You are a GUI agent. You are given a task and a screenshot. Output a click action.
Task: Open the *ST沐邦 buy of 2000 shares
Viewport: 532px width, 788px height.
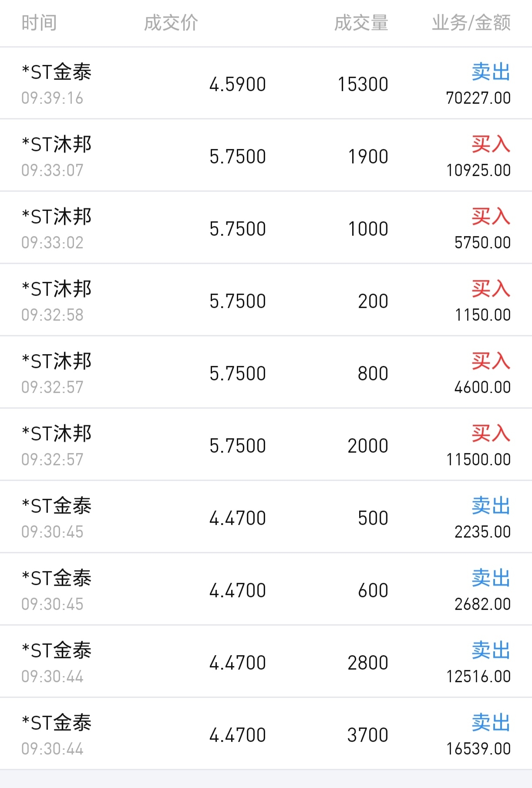[x=266, y=445]
